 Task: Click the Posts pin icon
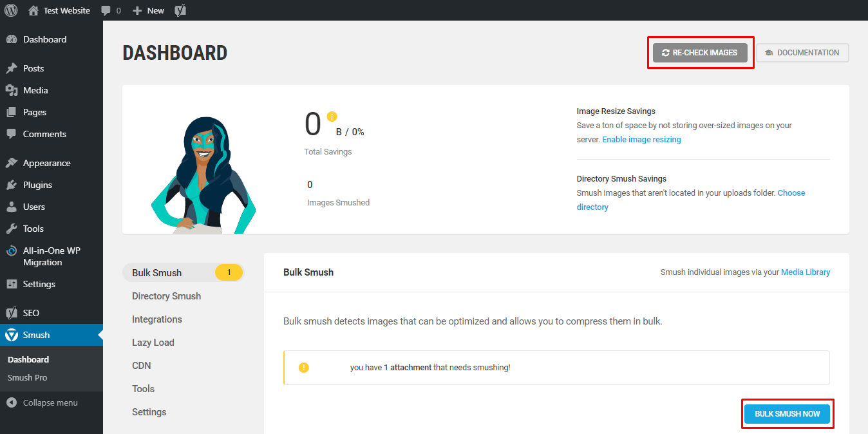pyautogui.click(x=12, y=68)
